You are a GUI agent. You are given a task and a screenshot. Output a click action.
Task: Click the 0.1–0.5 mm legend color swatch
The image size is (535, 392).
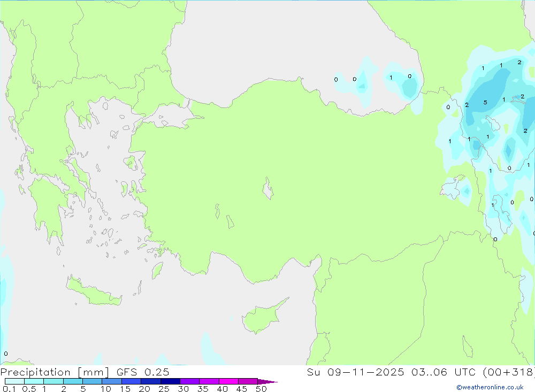pyautogui.click(x=14, y=381)
